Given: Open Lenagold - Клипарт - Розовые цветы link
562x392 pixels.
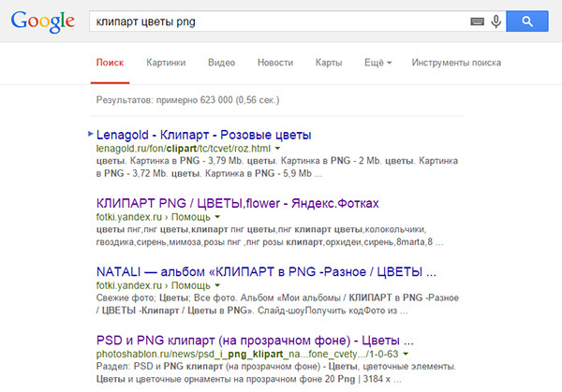Looking at the screenshot, I should coord(203,135).
